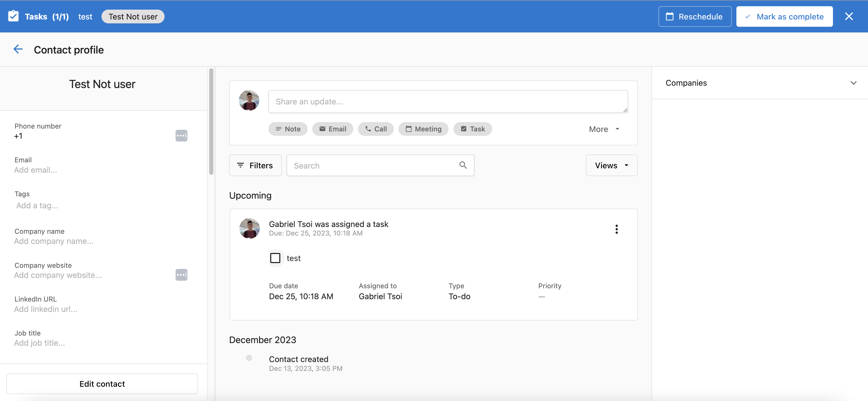Open the task card kebab menu

pyautogui.click(x=616, y=229)
